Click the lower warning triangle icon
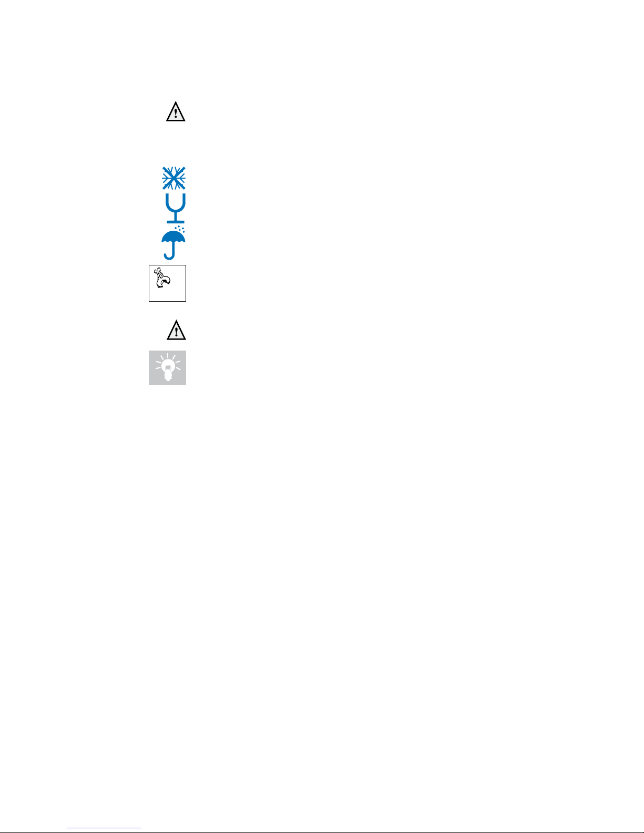Screen dimensions: 644x833 [x=176, y=331]
